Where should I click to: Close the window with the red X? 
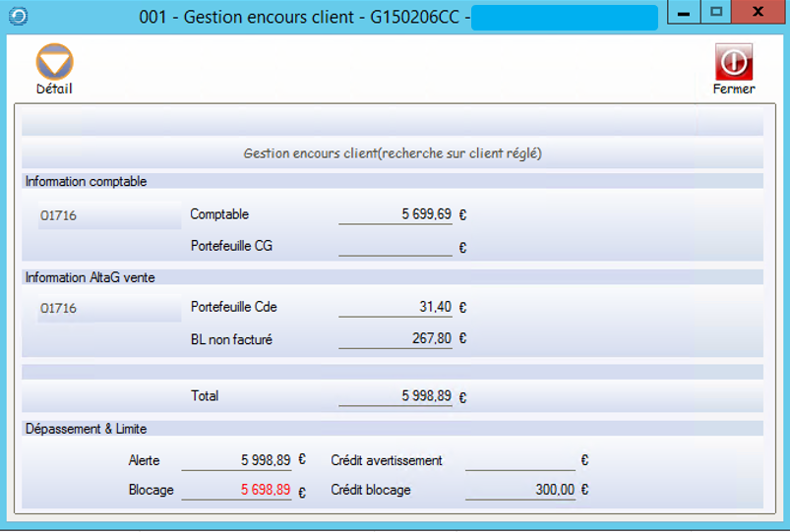(759, 13)
